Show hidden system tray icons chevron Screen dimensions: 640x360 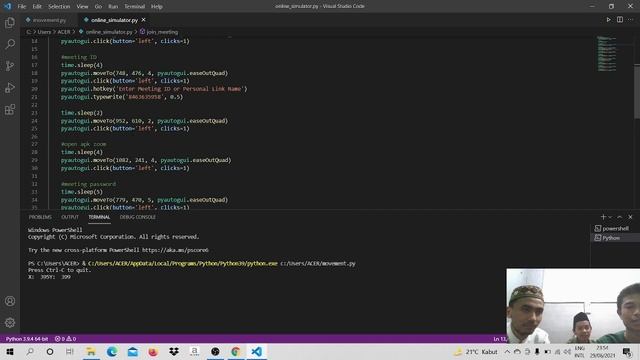point(507,351)
